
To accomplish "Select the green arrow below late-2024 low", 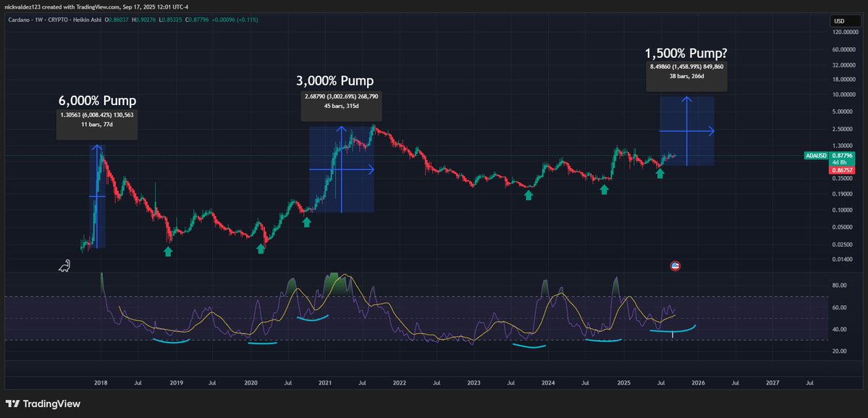I will [x=604, y=189].
